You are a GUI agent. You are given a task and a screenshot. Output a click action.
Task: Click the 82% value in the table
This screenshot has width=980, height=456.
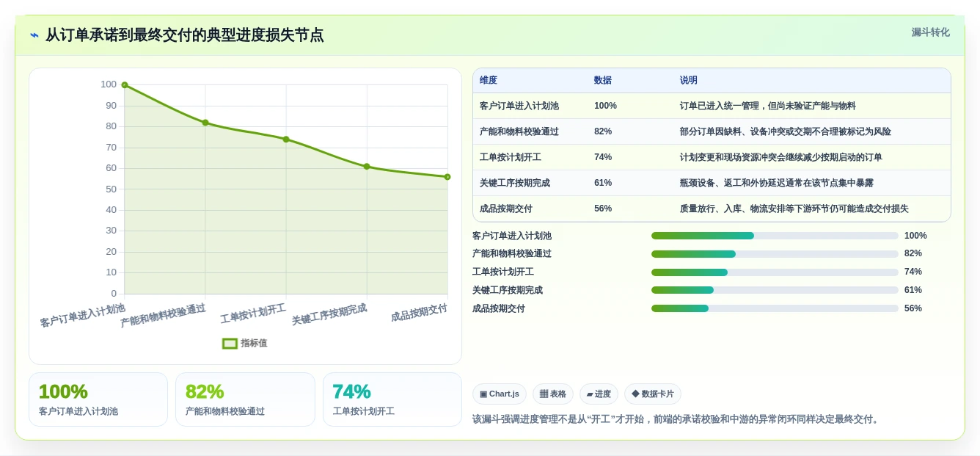[x=603, y=132]
